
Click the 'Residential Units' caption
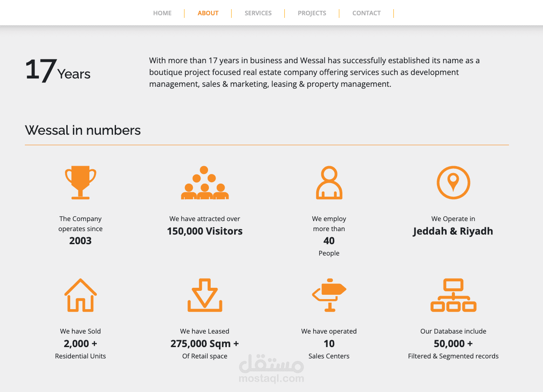tap(80, 356)
